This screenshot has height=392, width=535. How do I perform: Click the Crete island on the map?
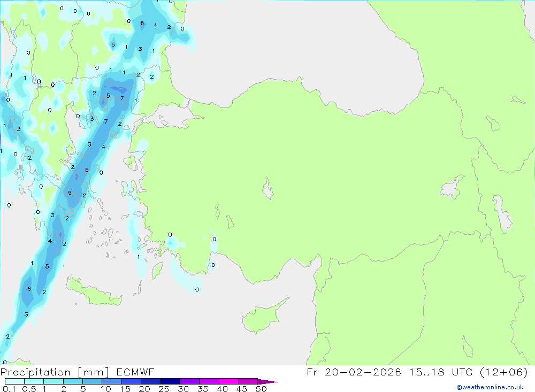pos(94,291)
